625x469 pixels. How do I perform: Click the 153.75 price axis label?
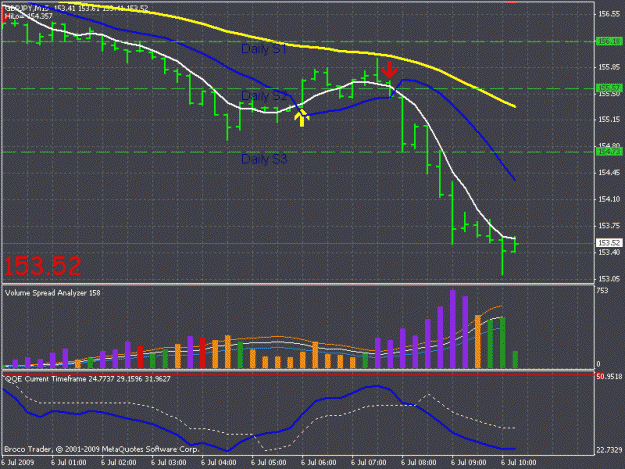click(609, 226)
